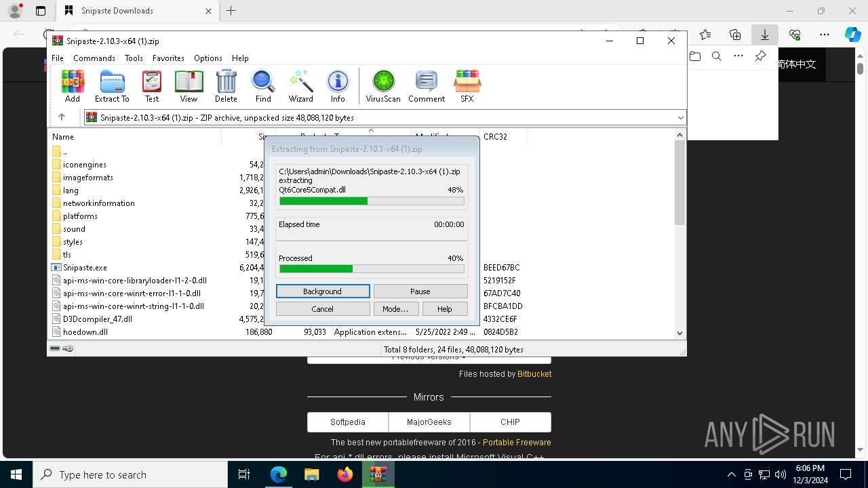Open extraction Mode settings
The image size is (868, 488).
[395, 309]
